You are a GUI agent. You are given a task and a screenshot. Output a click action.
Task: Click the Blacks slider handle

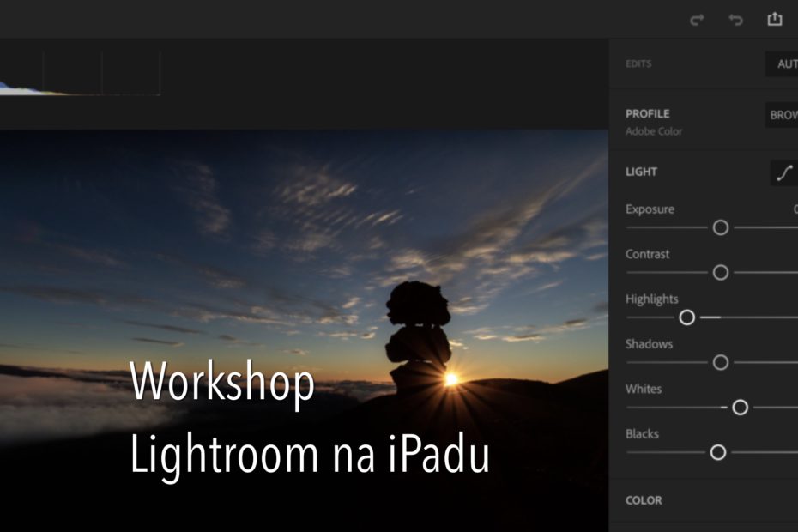(718, 452)
